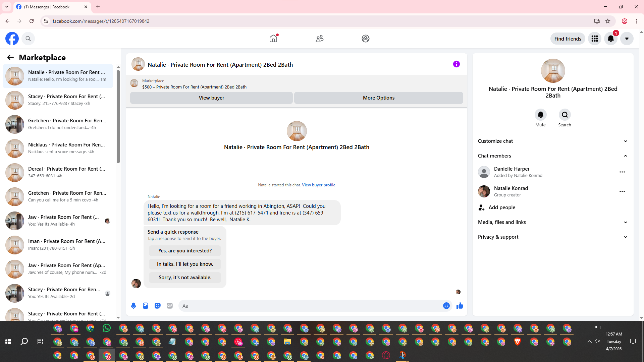This screenshot has height=362, width=644.
Task: Open Iman chat with (201)780-8151
Action: click(58, 245)
